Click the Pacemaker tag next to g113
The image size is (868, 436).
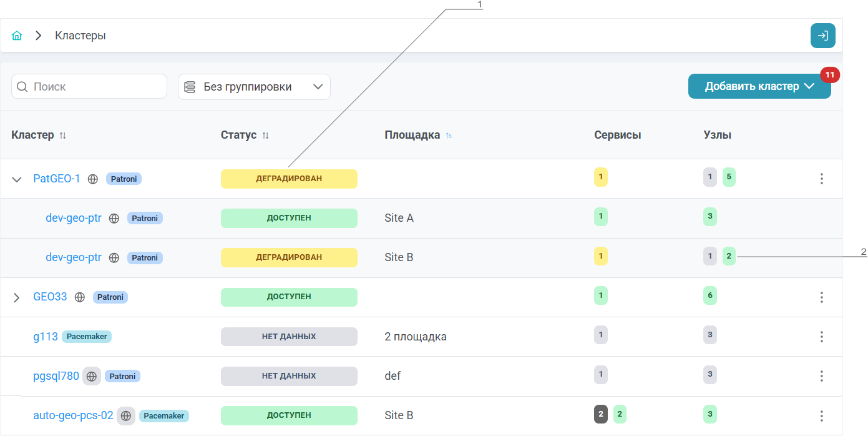click(87, 337)
